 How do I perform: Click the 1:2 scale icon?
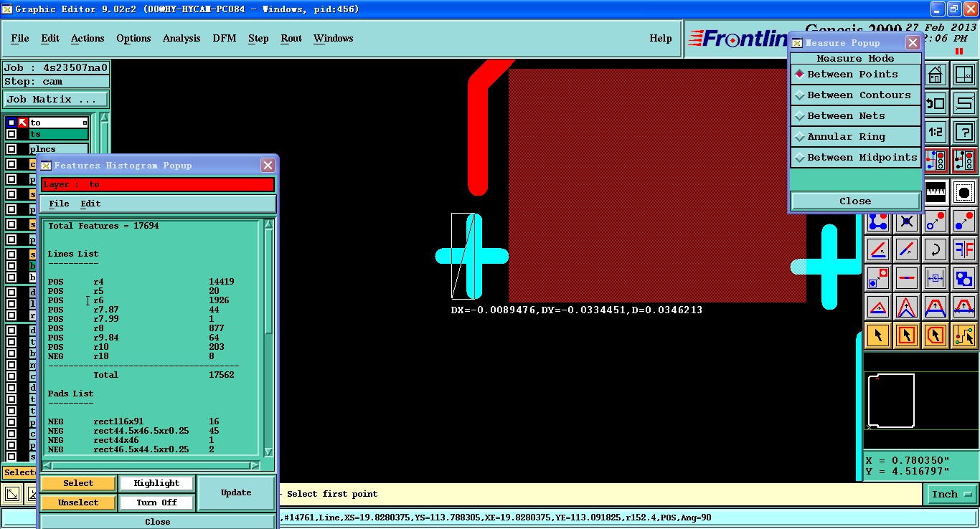(935, 133)
